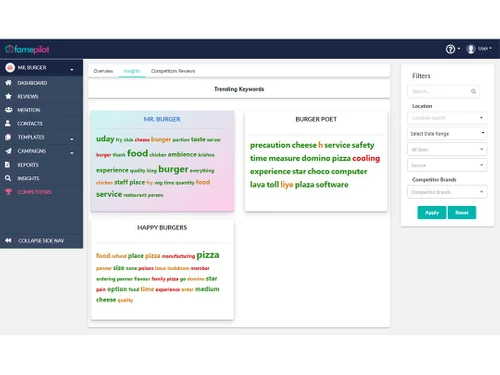Open the Select Date Range dropdown

tap(447, 134)
